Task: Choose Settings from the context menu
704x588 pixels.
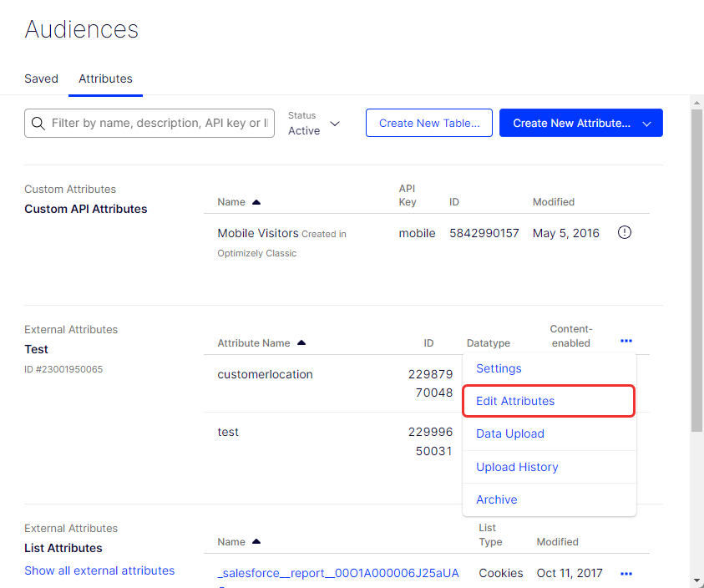Action: click(x=499, y=368)
